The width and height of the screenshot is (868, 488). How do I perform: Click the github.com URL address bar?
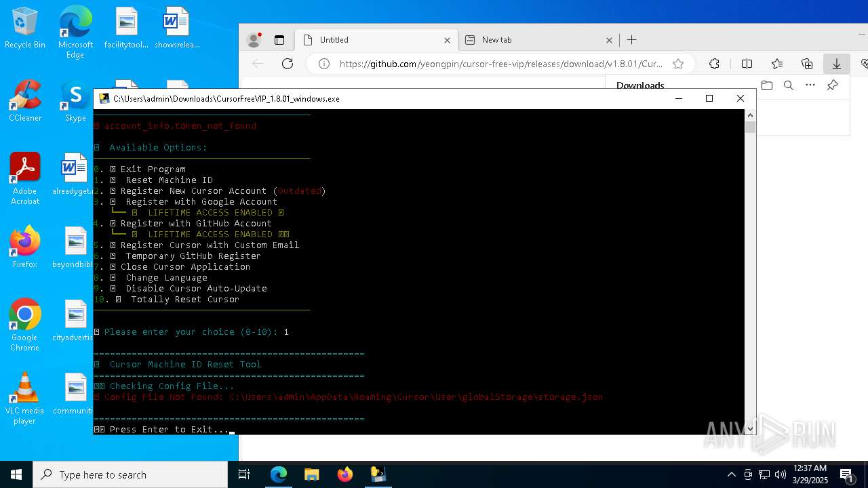pyautogui.click(x=500, y=64)
